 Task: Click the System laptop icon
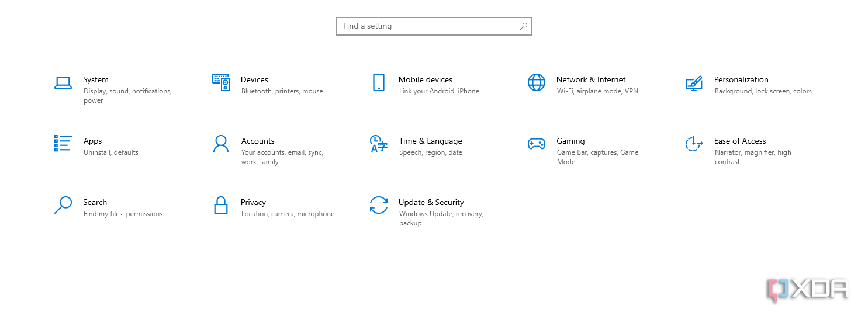click(63, 83)
